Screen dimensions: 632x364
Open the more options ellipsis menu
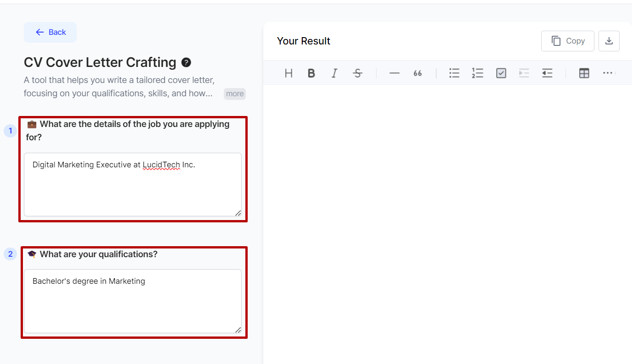[x=608, y=73]
